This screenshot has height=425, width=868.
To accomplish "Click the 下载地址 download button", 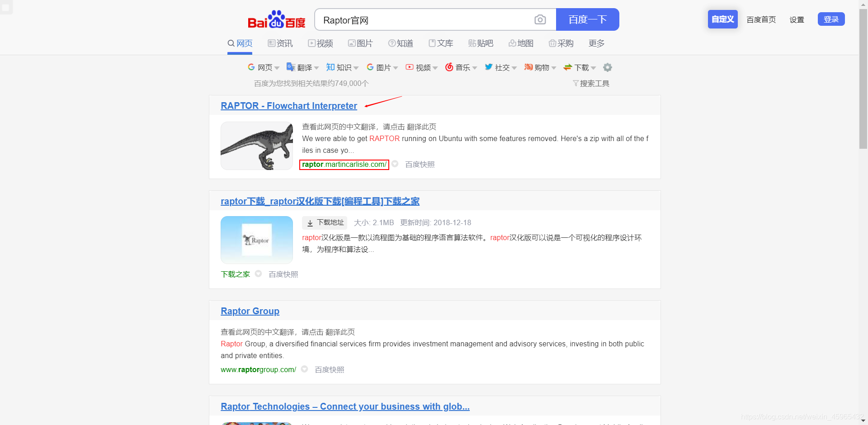I will click(324, 222).
